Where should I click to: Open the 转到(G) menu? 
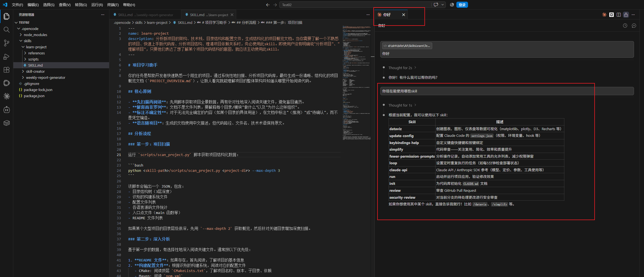(x=81, y=5)
